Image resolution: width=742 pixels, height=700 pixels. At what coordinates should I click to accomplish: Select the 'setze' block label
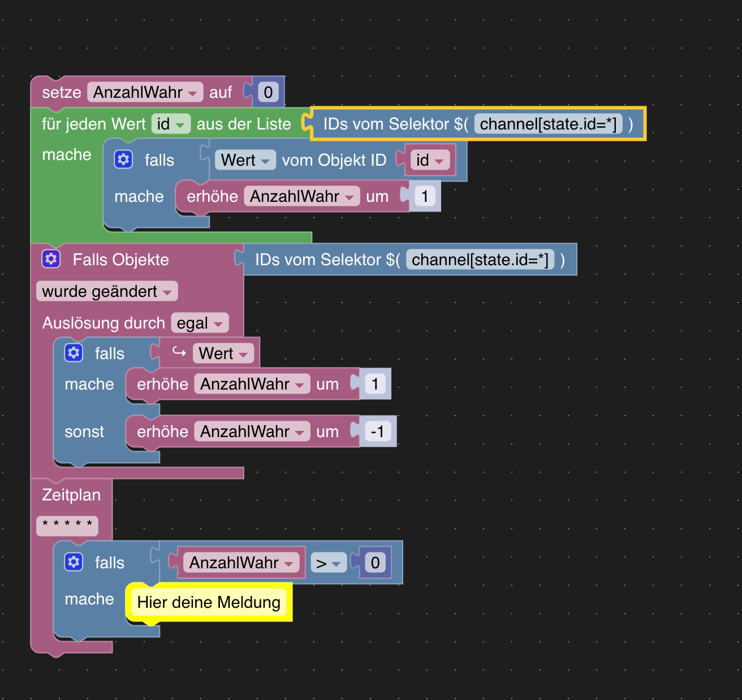click(62, 92)
